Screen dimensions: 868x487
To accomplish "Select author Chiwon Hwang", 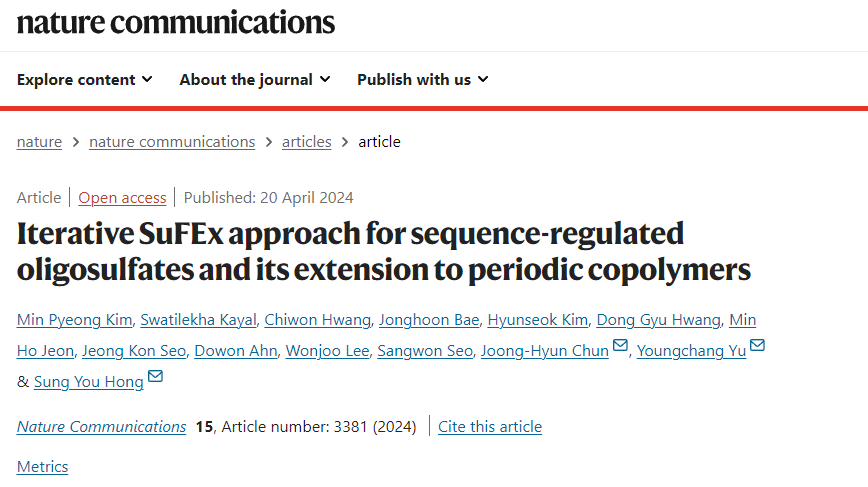I will coord(318,320).
